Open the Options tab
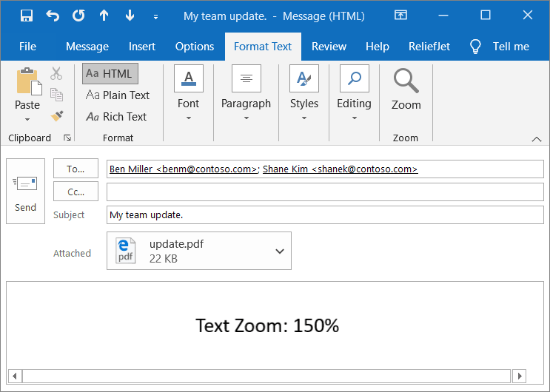 pos(195,47)
